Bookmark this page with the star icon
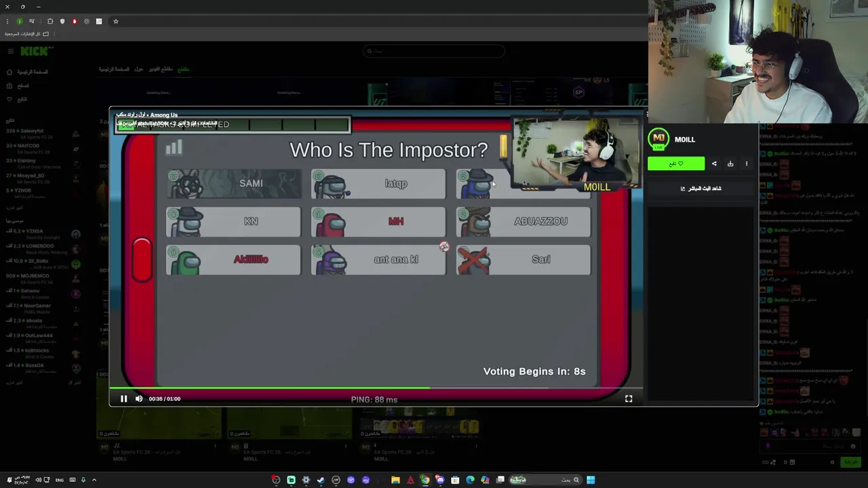This screenshot has height=488, width=868. click(x=116, y=21)
